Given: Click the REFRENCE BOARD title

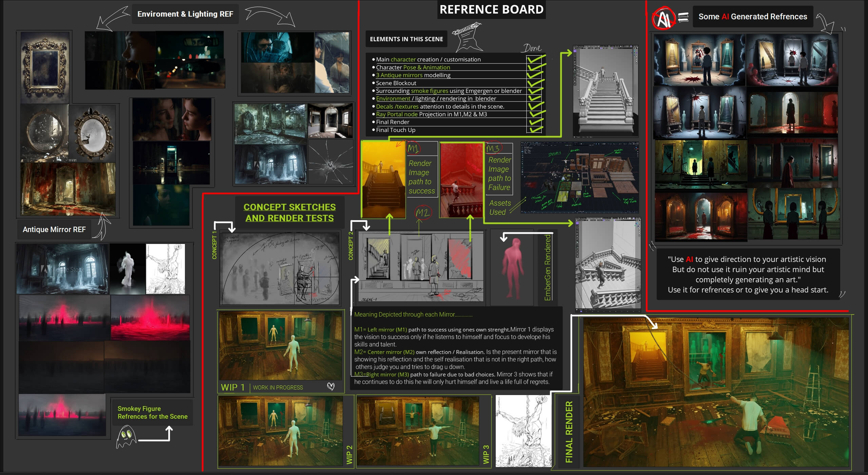Looking at the screenshot, I should point(491,9).
